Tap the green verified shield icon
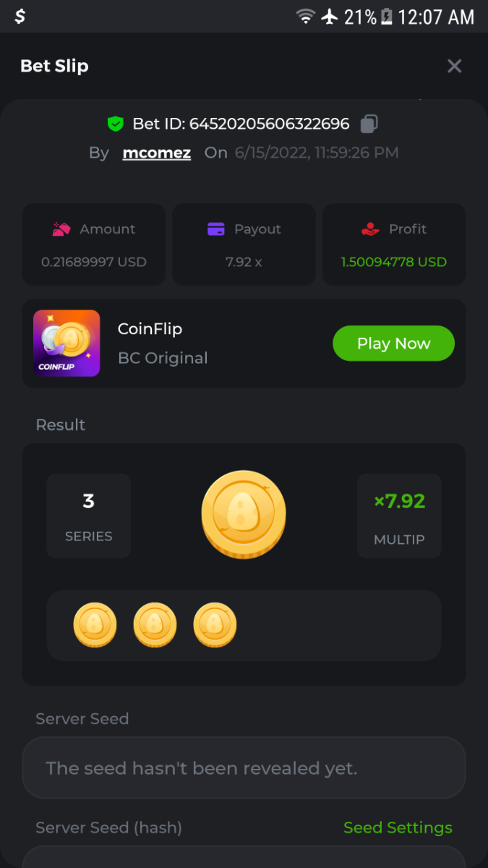The image size is (488, 868). 115,124
